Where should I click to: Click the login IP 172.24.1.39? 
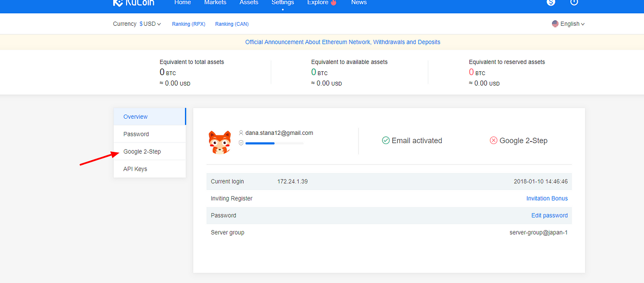point(293,181)
